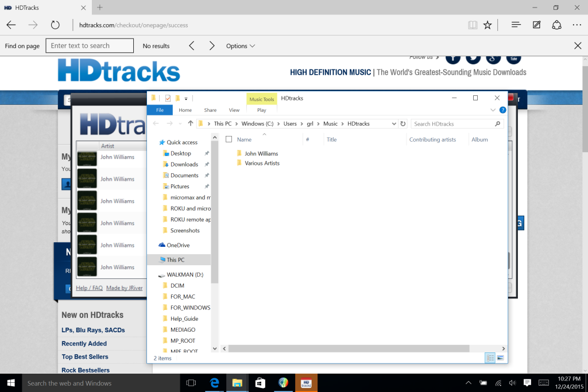Go back in the Edge browser
The image size is (588, 392).
(x=11, y=25)
